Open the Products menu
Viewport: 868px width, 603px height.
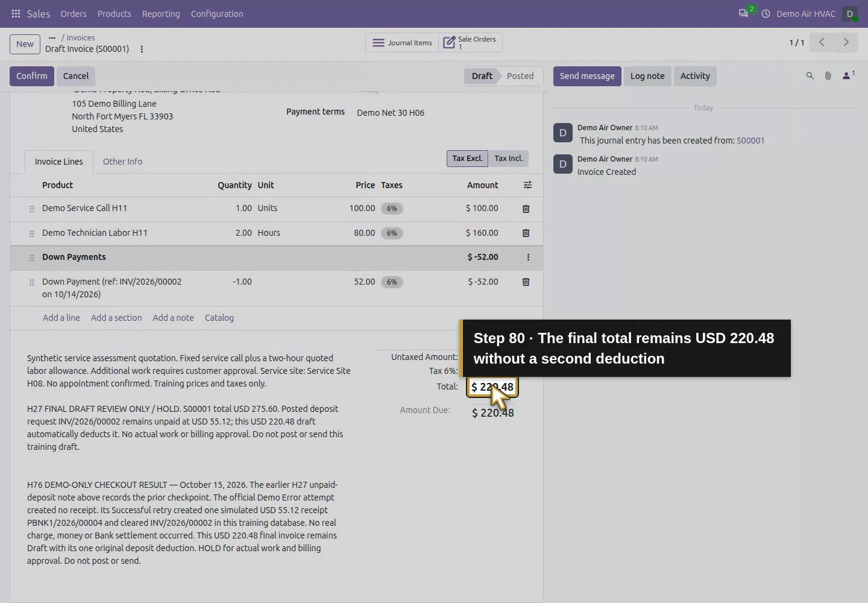(115, 14)
